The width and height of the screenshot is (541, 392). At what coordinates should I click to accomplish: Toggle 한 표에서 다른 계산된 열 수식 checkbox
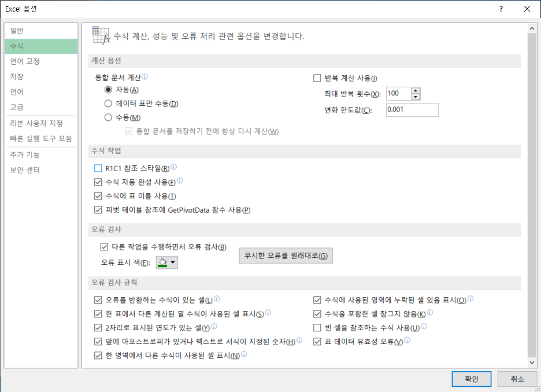coord(98,314)
